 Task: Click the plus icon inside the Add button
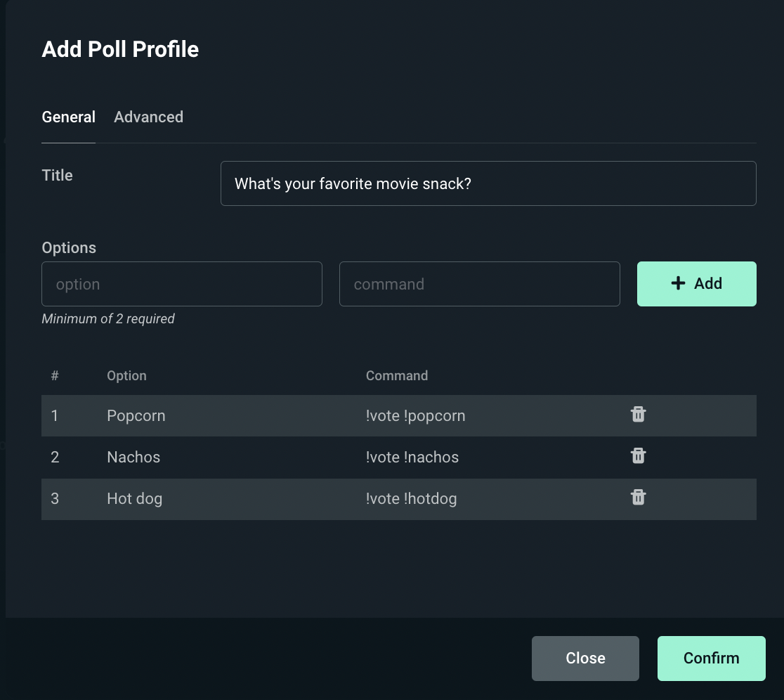pos(677,283)
